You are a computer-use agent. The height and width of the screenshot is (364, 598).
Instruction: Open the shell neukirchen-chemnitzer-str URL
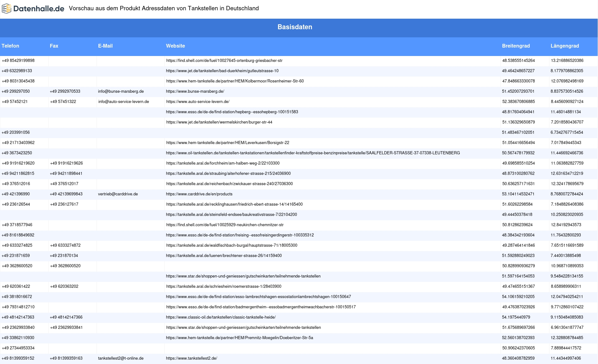225,225
